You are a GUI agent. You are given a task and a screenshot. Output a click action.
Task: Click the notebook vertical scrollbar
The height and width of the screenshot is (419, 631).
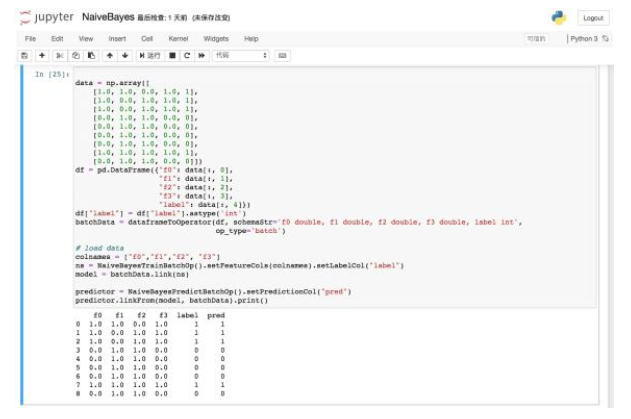610,236
